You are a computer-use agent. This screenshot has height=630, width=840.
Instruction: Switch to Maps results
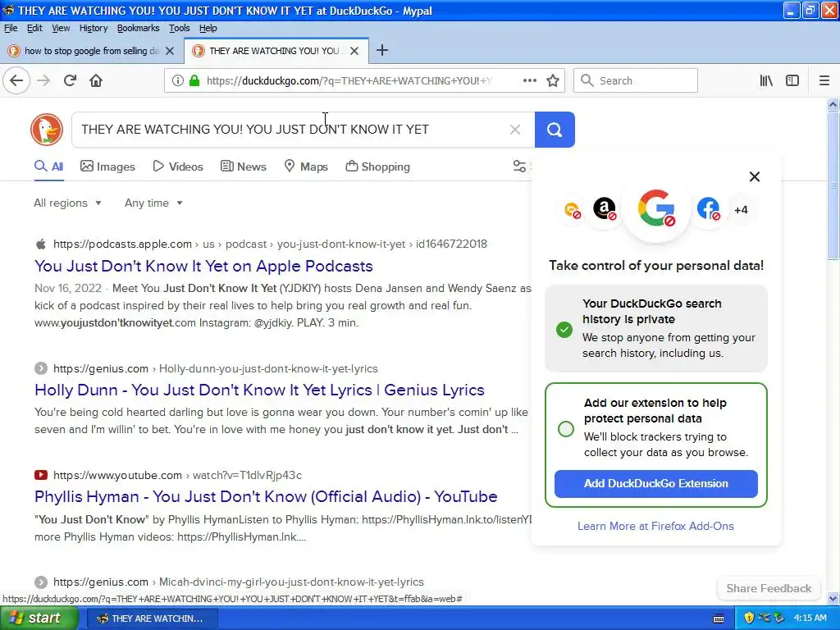[306, 166]
